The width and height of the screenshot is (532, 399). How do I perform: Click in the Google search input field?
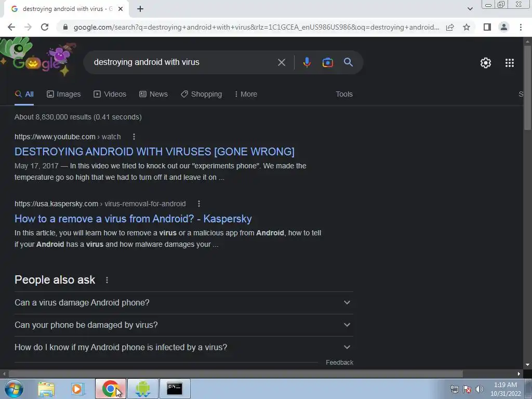coord(183,62)
